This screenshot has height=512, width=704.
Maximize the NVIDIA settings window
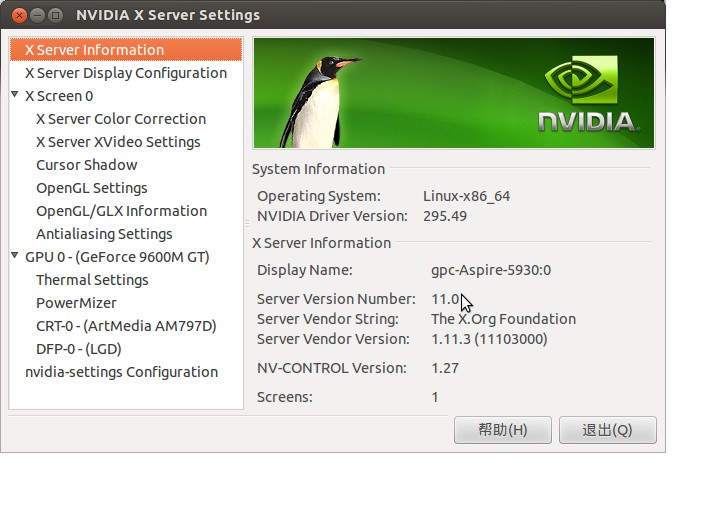(55, 16)
